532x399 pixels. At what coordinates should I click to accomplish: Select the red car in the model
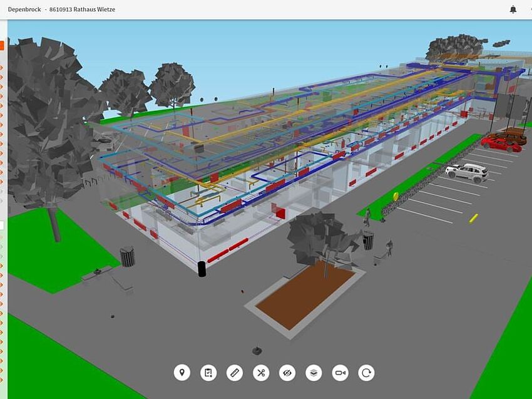tap(501, 145)
